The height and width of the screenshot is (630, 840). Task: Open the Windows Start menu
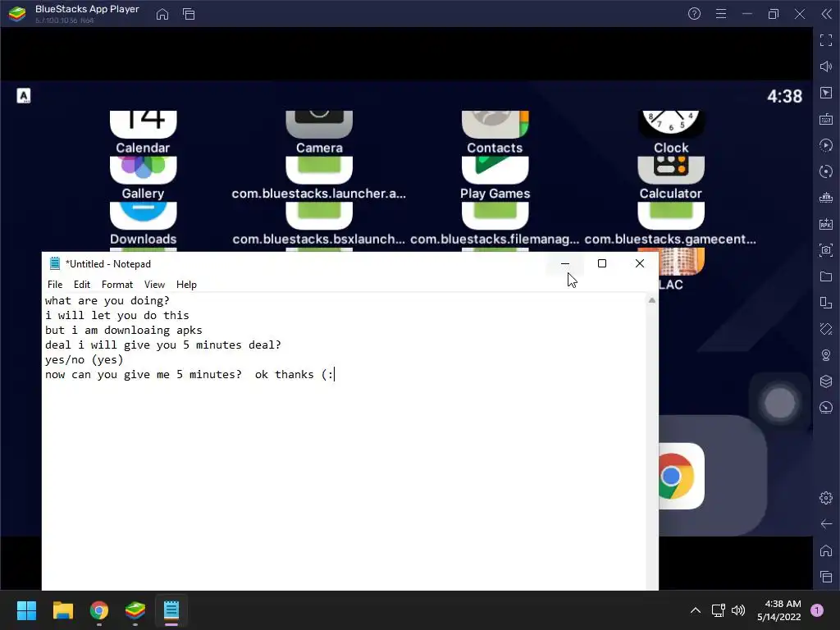point(26,610)
